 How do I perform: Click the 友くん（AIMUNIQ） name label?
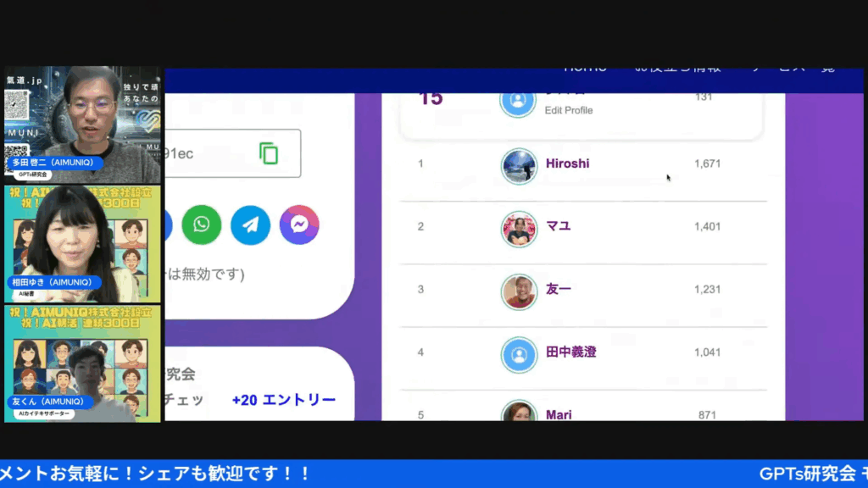48,402
